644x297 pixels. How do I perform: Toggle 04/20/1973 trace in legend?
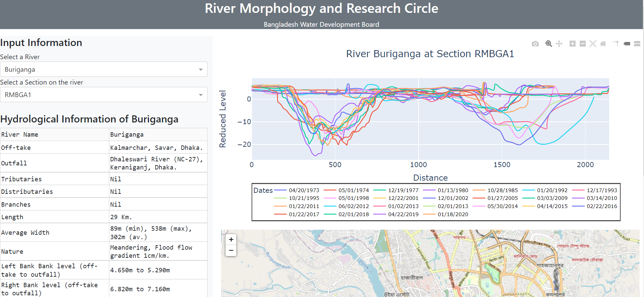[297, 190]
